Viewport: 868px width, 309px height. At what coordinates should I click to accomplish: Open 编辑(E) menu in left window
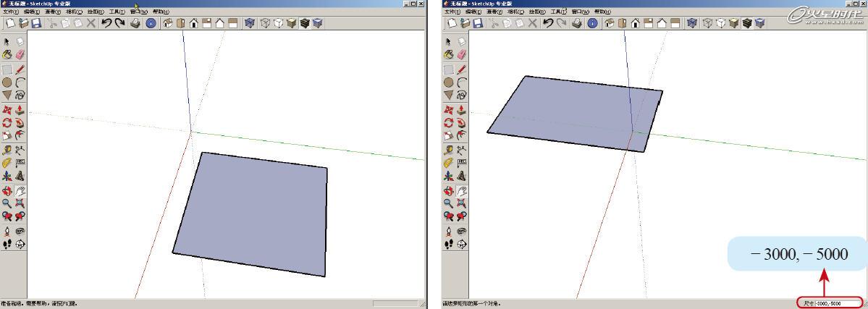(x=32, y=12)
